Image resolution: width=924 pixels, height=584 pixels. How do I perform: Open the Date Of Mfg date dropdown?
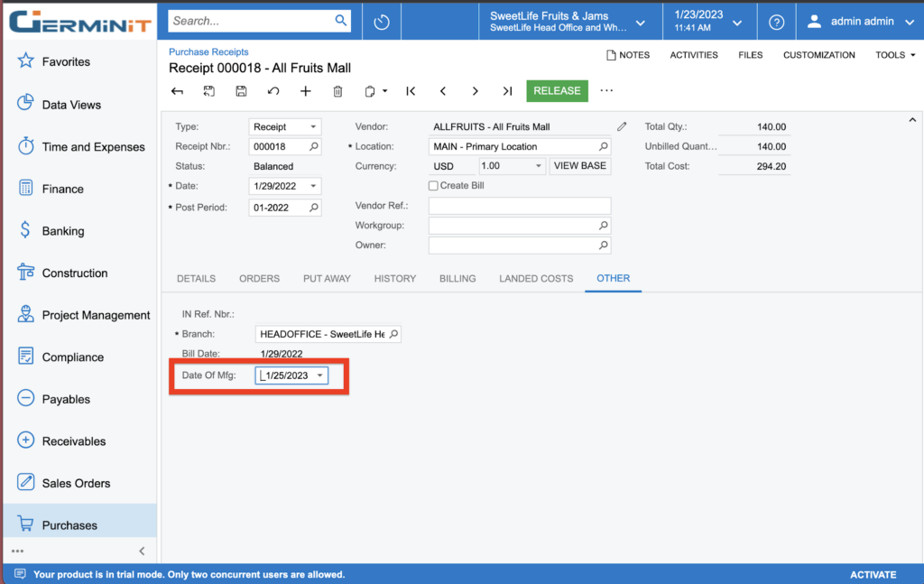click(x=319, y=375)
